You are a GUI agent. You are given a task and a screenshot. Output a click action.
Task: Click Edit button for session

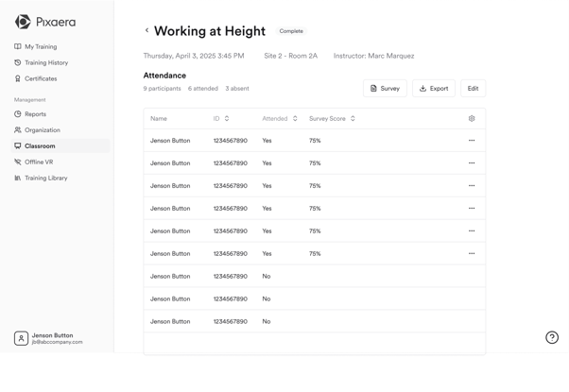pyautogui.click(x=473, y=89)
